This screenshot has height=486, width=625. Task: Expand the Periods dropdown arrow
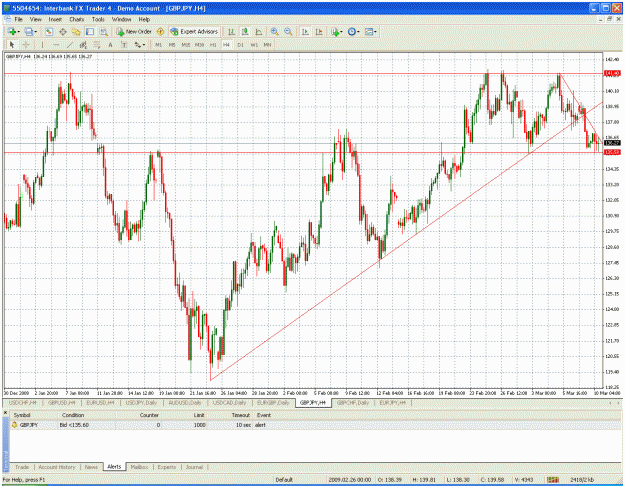(x=358, y=32)
